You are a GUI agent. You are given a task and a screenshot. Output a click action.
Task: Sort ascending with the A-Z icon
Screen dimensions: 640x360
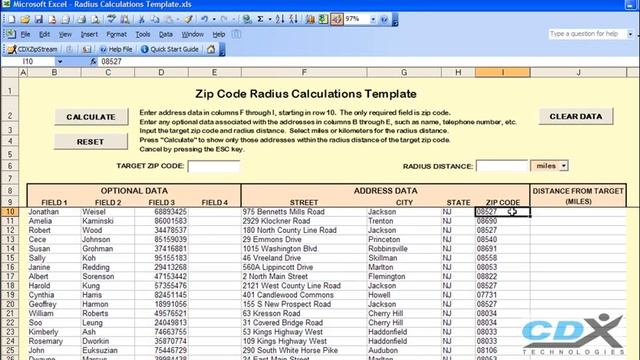click(x=280, y=19)
